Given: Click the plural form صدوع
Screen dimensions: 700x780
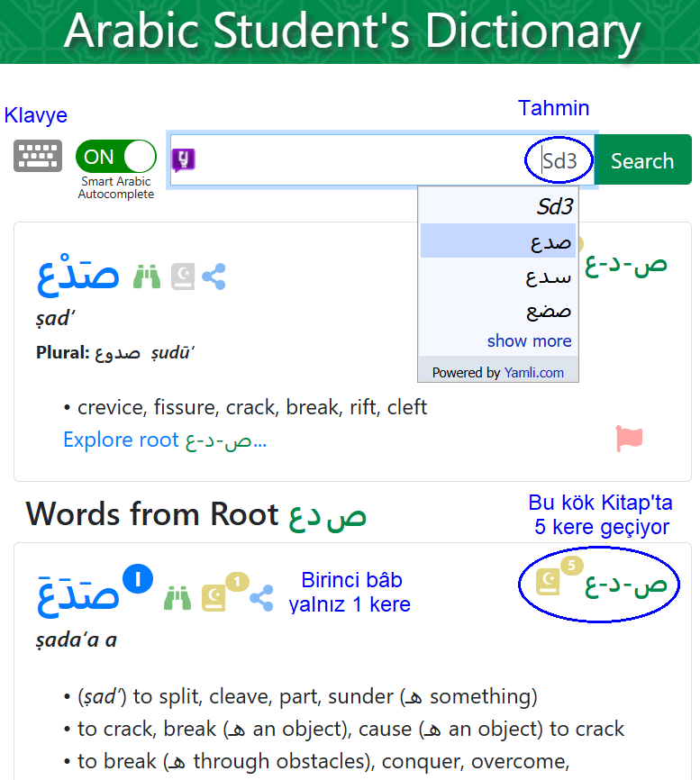Looking at the screenshot, I should pyautogui.click(x=117, y=353).
